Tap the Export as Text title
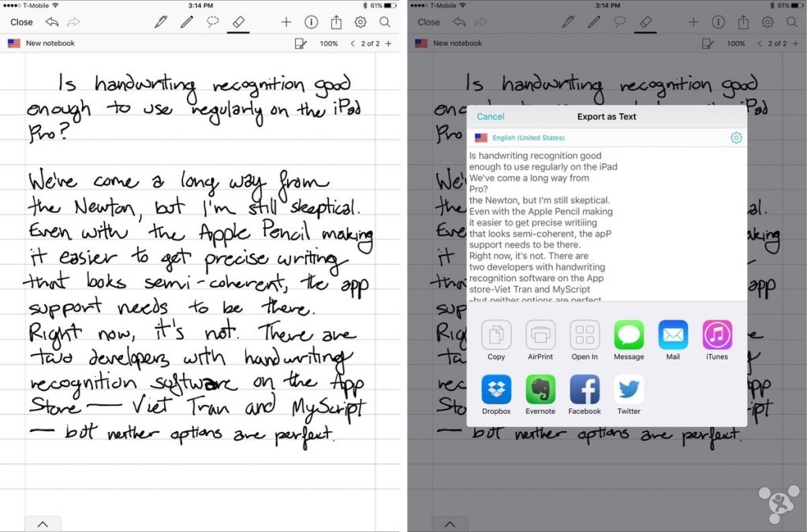 [x=607, y=117]
